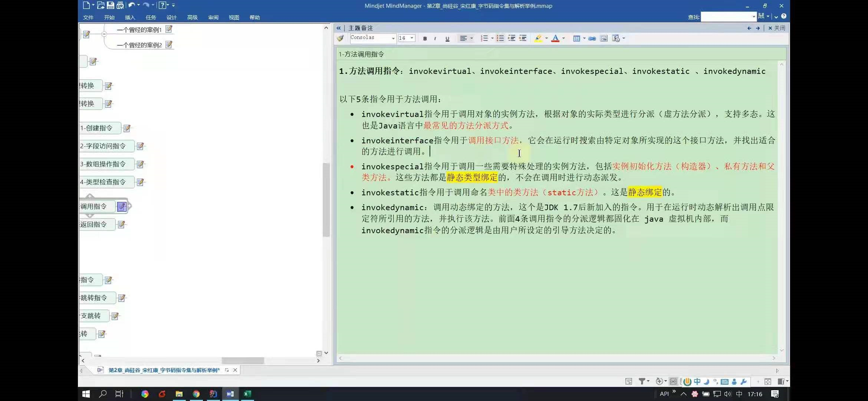868x401 pixels.
Task: Open the volume control in system tray
Action: coord(727,394)
